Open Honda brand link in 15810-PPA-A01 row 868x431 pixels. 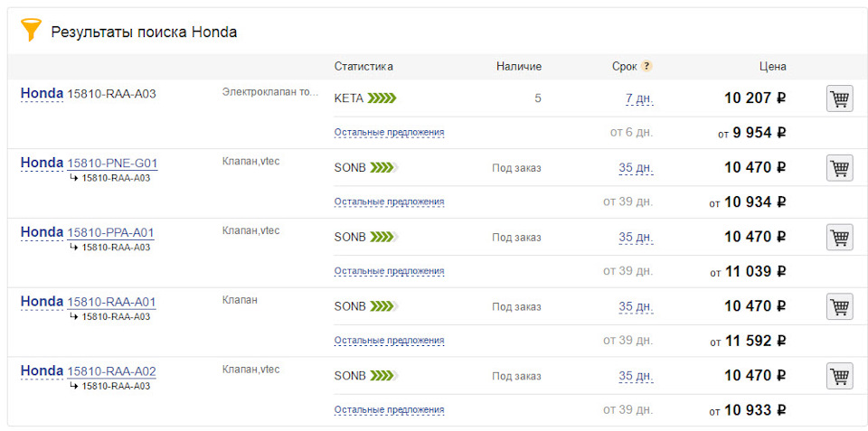point(42,232)
